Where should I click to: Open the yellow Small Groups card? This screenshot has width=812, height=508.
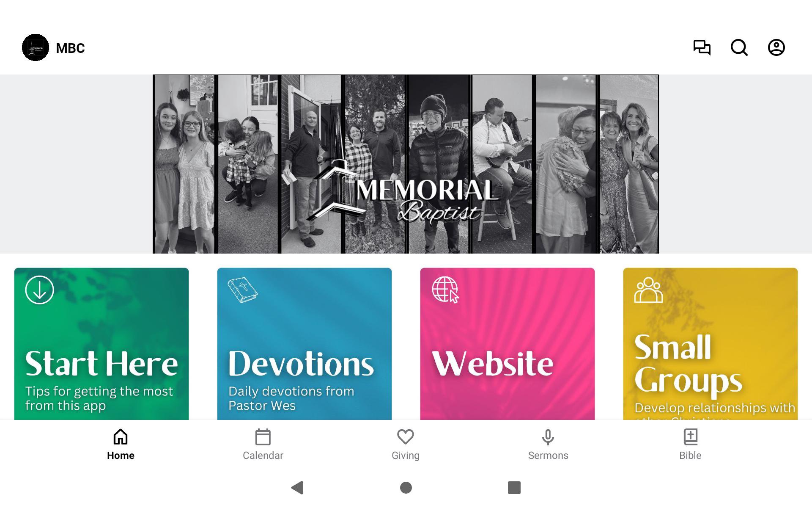coord(710,344)
